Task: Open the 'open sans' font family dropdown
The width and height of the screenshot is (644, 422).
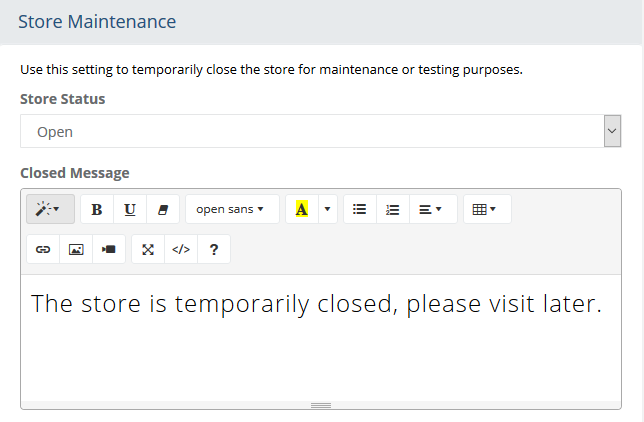Action: coord(231,209)
